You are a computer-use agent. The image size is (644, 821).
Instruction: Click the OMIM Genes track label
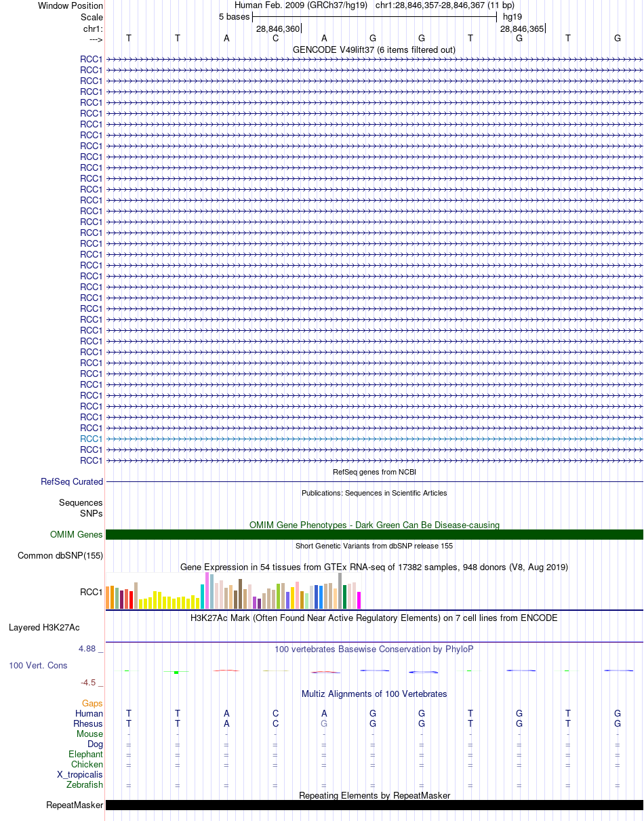77,535
